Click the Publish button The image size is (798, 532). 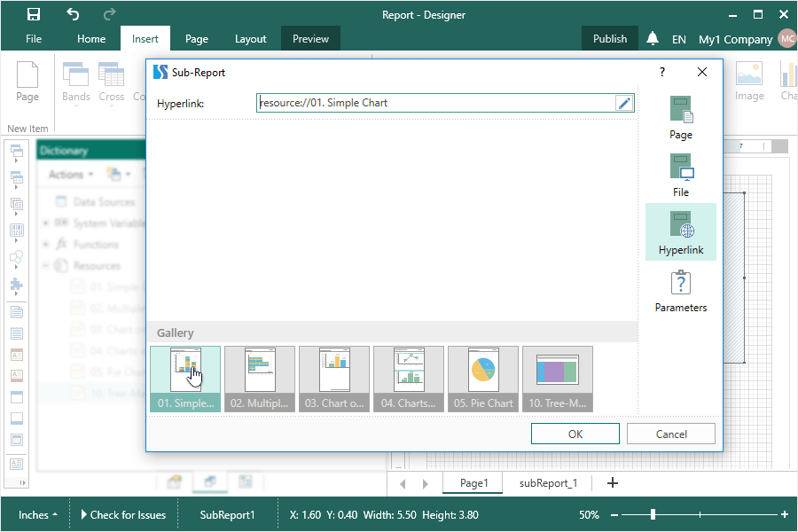(x=610, y=39)
